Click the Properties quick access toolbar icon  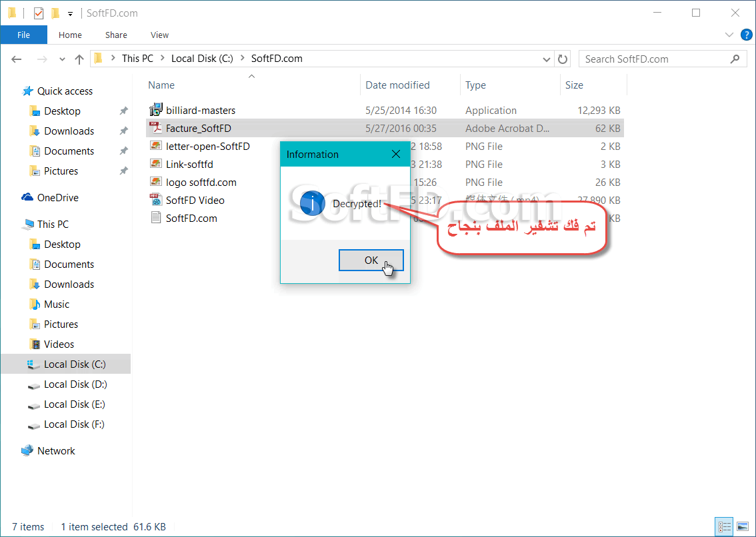pyautogui.click(x=39, y=13)
